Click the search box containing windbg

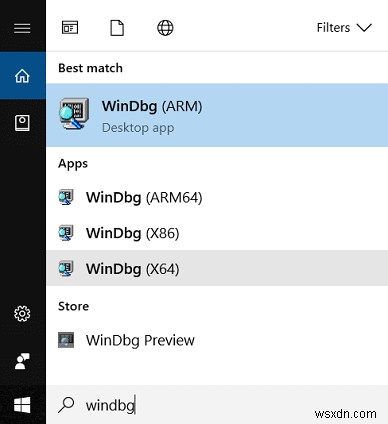(217, 405)
